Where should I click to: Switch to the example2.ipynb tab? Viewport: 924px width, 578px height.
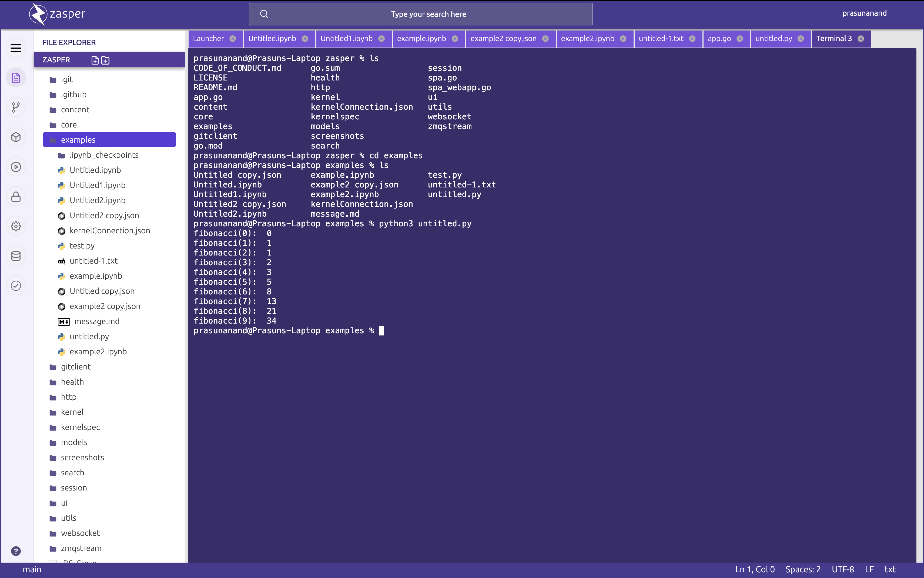(x=587, y=39)
